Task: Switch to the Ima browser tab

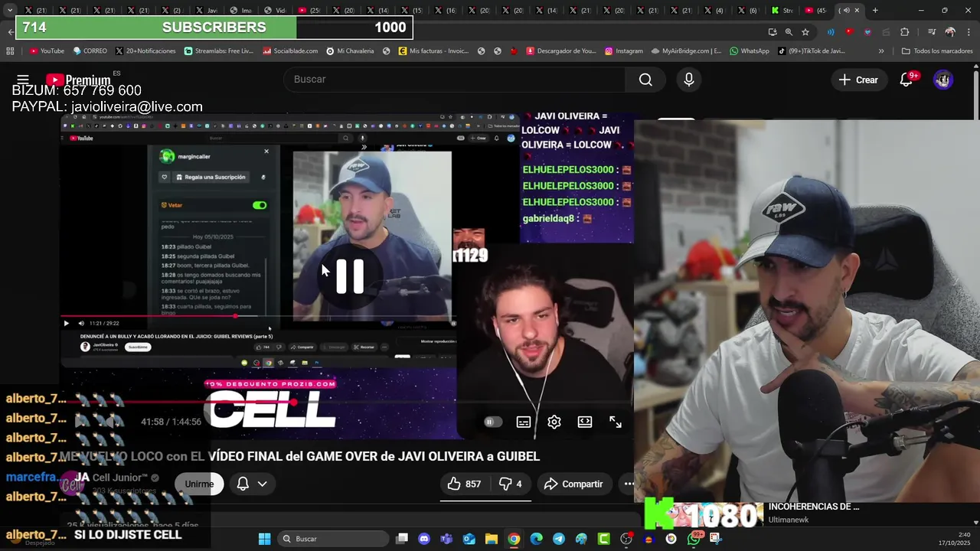Action: pos(240,11)
